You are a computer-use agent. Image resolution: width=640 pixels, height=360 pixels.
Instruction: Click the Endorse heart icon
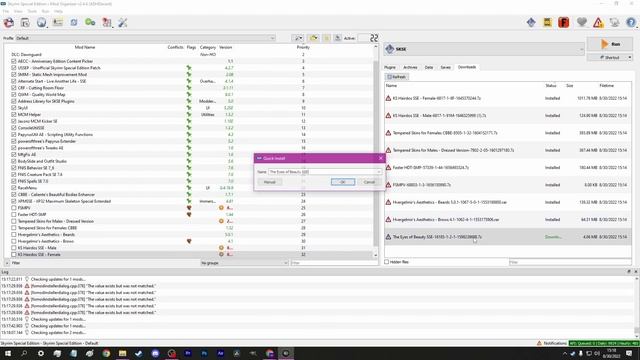(x=582, y=22)
